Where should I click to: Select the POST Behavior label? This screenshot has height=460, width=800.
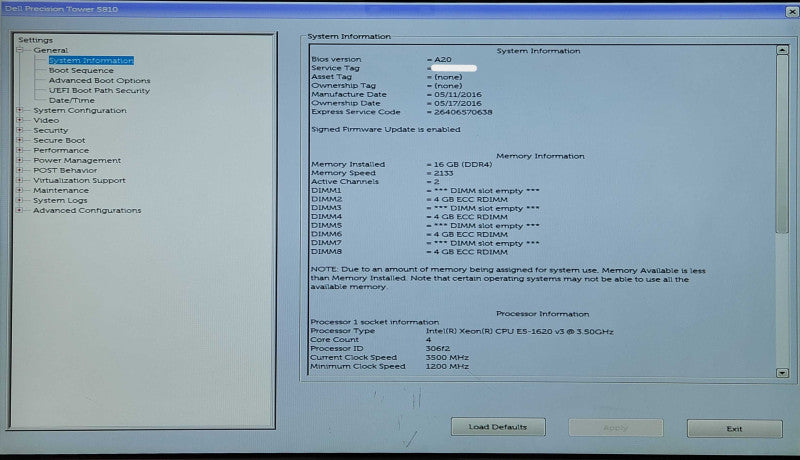coord(65,170)
